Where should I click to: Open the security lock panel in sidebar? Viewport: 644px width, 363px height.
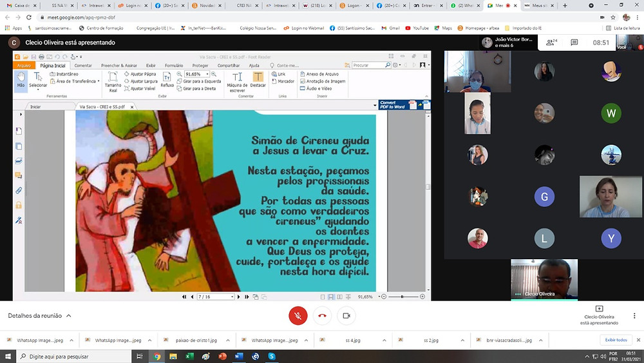19,205
